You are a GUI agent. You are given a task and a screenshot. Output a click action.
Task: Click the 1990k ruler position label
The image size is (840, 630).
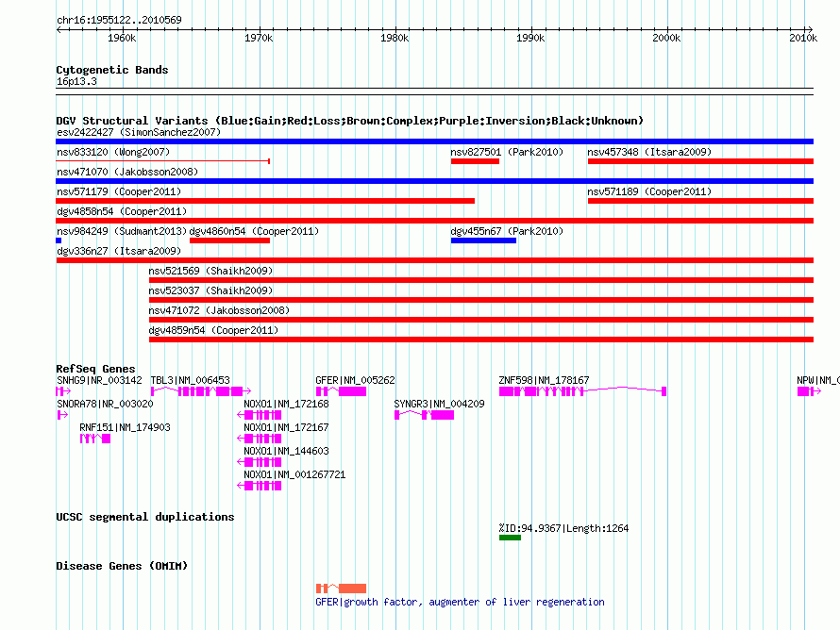pos(530,38)
